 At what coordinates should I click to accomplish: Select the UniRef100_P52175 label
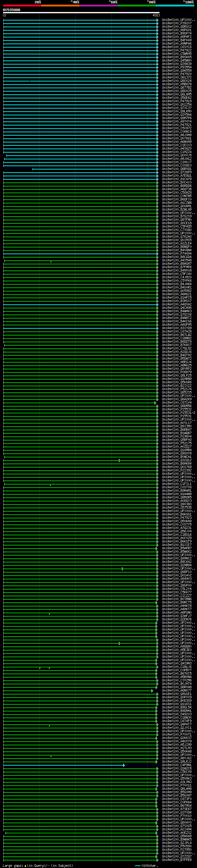point(177,443)
